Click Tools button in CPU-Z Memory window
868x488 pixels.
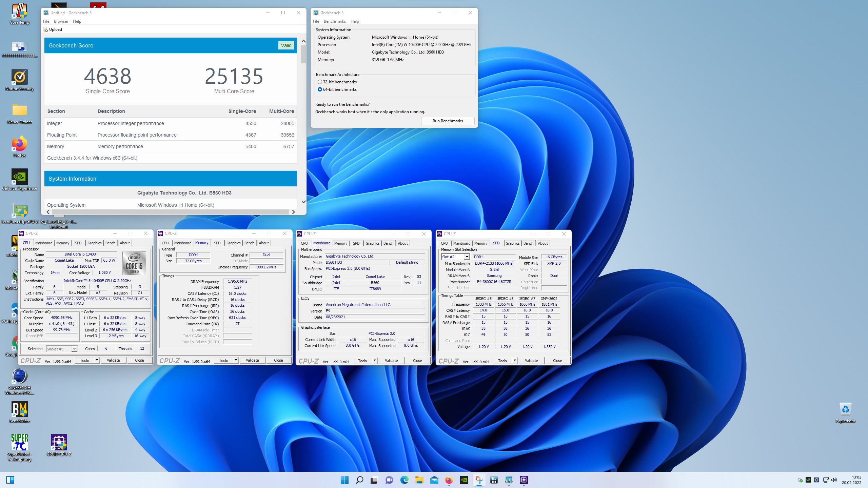click(x=223, y=360)
